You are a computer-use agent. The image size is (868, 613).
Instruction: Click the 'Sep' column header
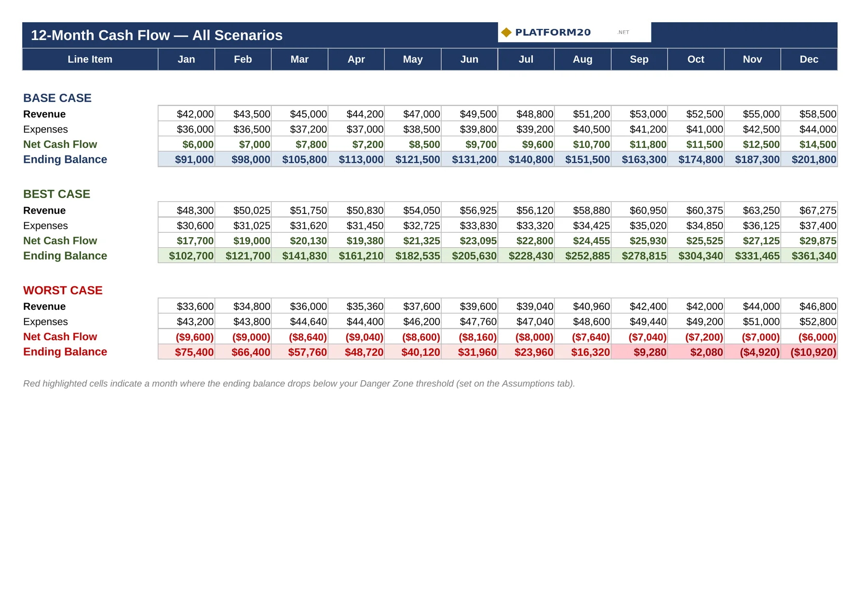coord(639,59)
